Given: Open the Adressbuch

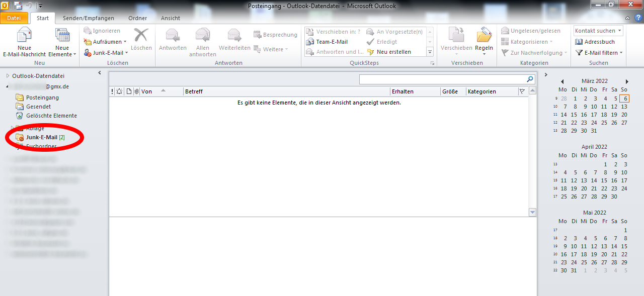Looking at the screenshot, I should pyautogui.click(x=595, y=42).
